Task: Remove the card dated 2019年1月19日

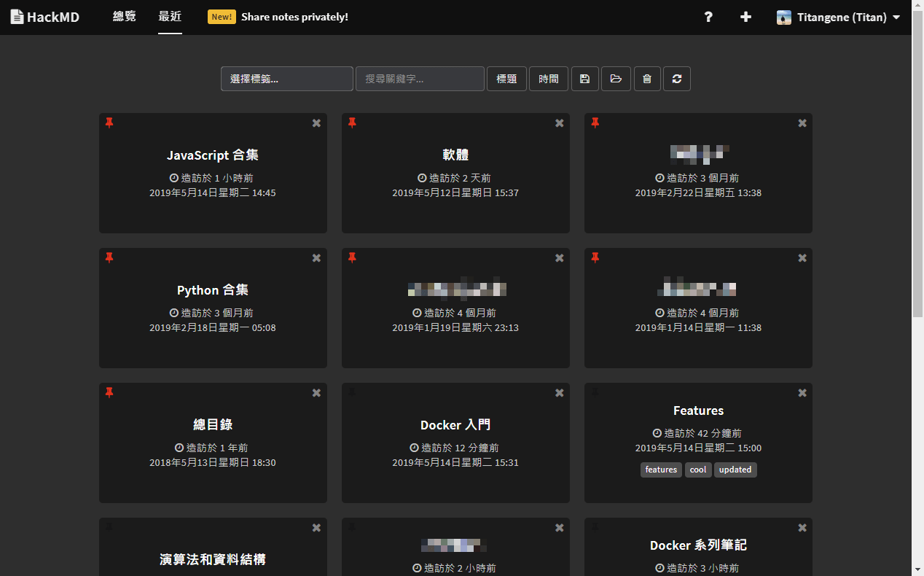Action: click(x=559, y=258)
